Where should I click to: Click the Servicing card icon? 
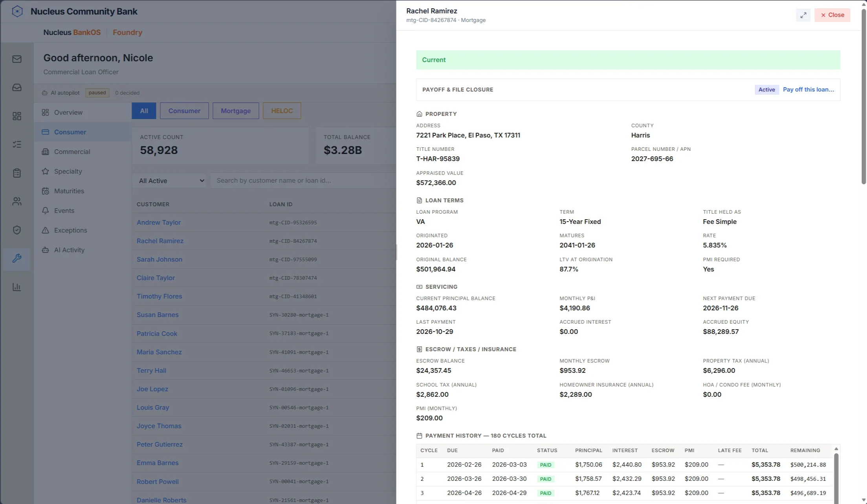coord(419,287)
